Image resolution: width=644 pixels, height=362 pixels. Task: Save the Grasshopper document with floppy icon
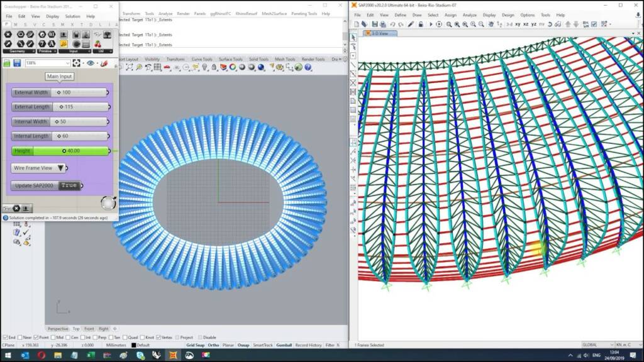17,63
